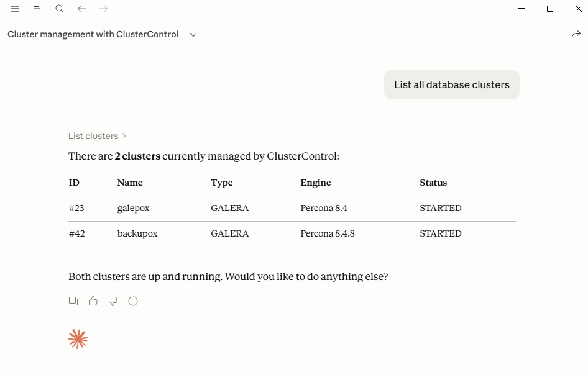The width and height of the screenshot is (588, 375).
Task: Select the Percona 8.4 engine cell
Action: point(324,208)
